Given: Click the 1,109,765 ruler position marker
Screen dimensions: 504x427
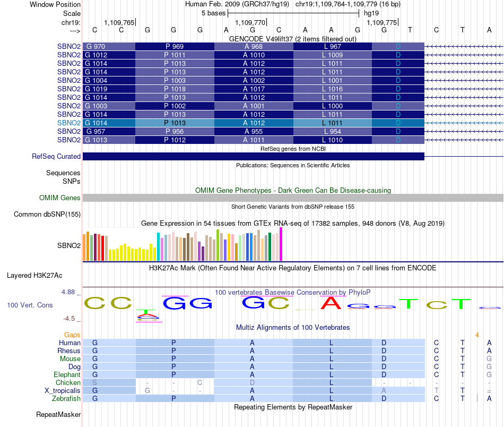Looking at the screenshot, I should point(119,22).
